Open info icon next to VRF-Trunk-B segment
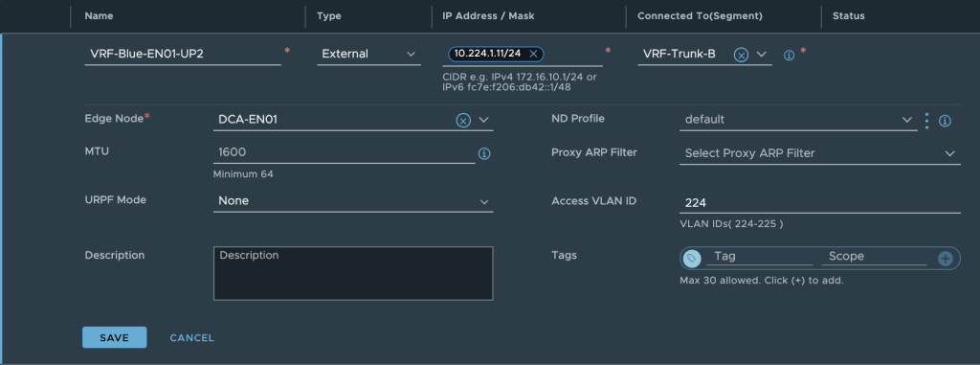Viewport: 980px width, 365px height. 789,56
